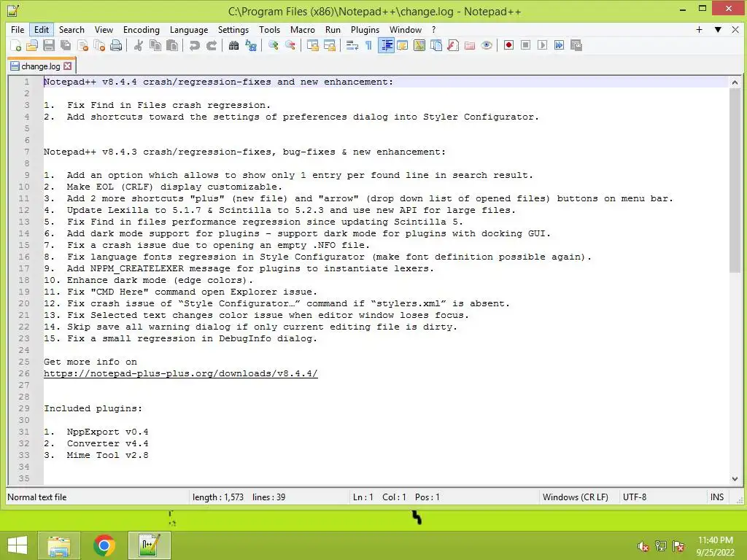Play back the recorded macro
Viewport: 747px width, 560px height.
click(542, 45)
